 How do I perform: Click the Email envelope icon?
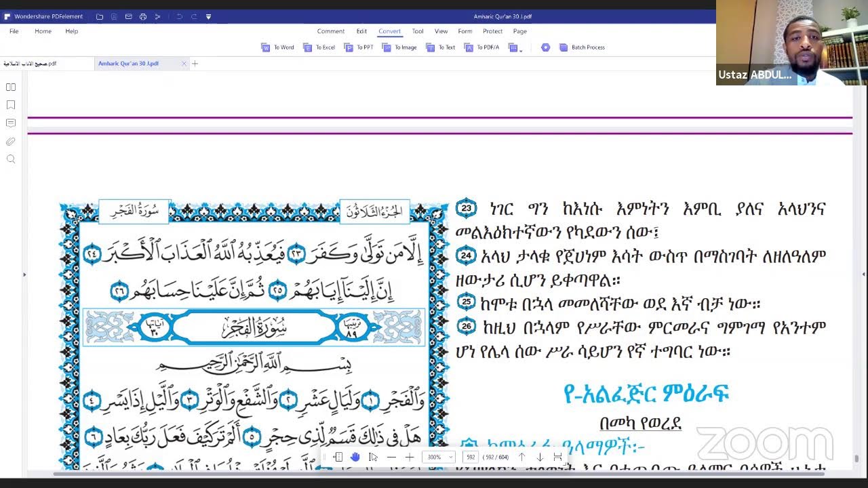[x=128, y=16]
